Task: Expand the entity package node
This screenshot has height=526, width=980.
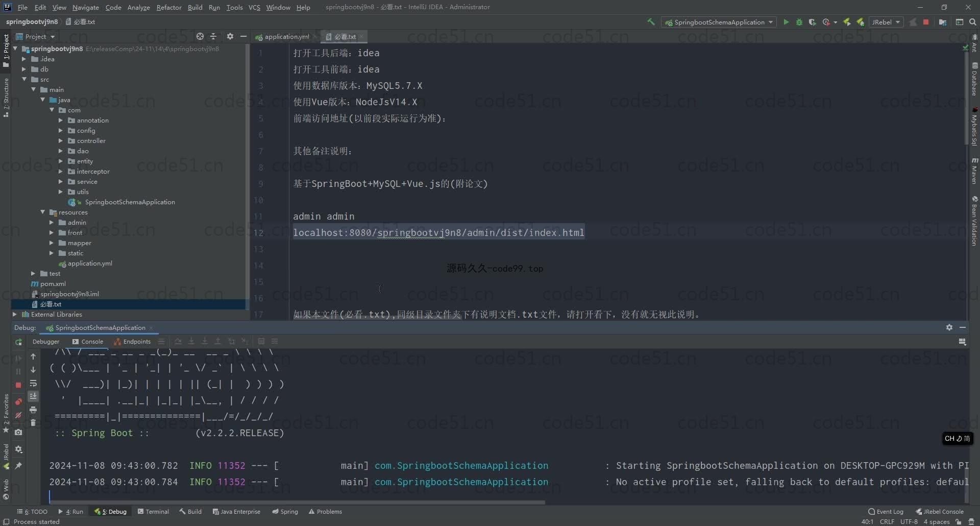Action: [61, 161]
